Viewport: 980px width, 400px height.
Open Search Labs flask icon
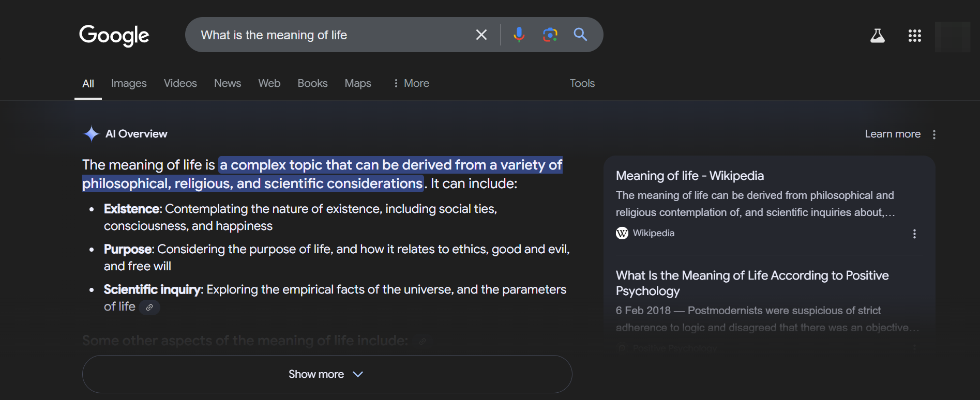coord(877,36)
